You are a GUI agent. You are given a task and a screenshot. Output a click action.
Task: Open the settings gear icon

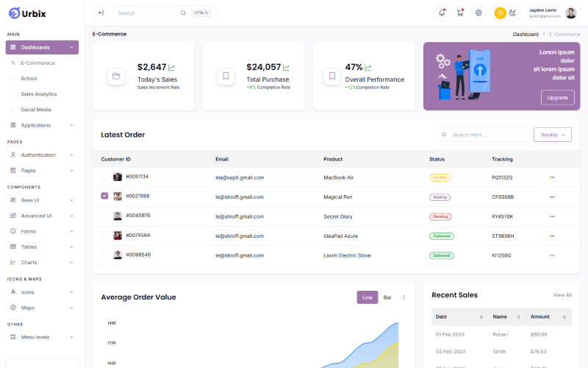click(478, 13)
